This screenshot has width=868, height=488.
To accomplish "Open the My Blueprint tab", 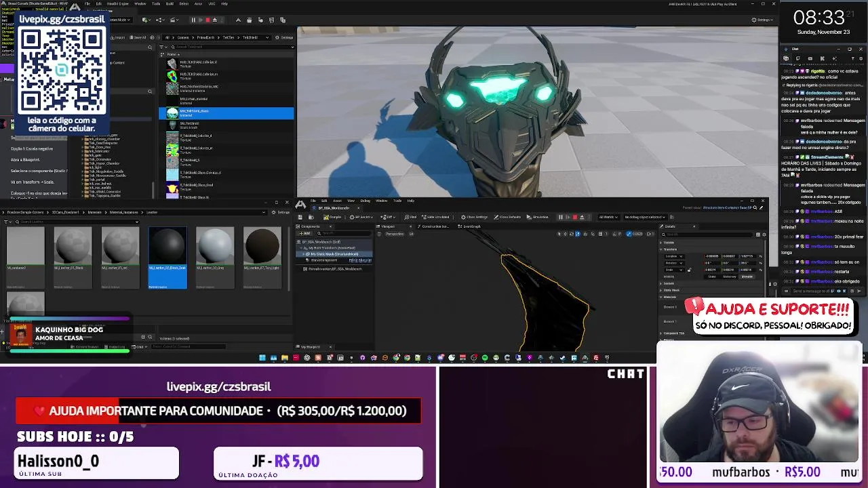I will pyautogui.click(x=311, y=347).
